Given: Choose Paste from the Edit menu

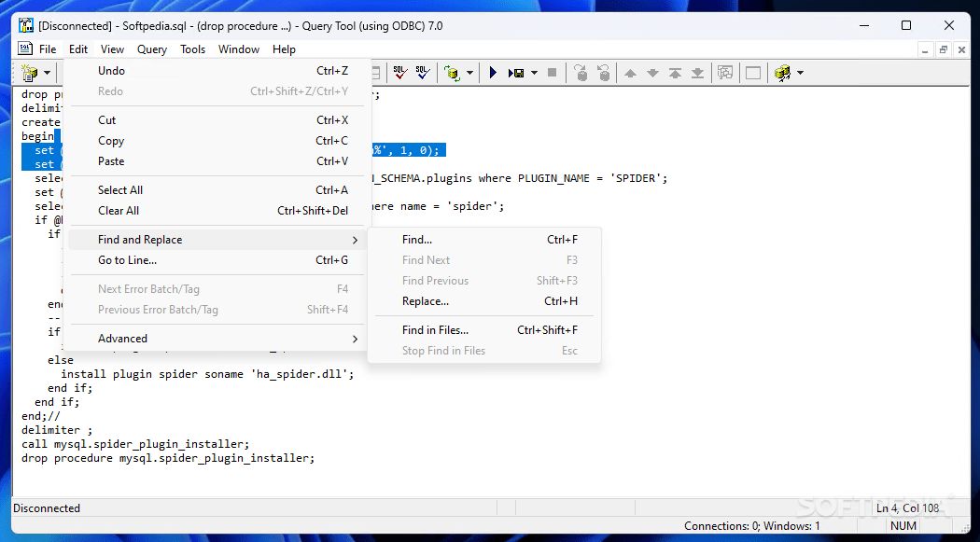Looking at the screenshot, I should [217, 161].
